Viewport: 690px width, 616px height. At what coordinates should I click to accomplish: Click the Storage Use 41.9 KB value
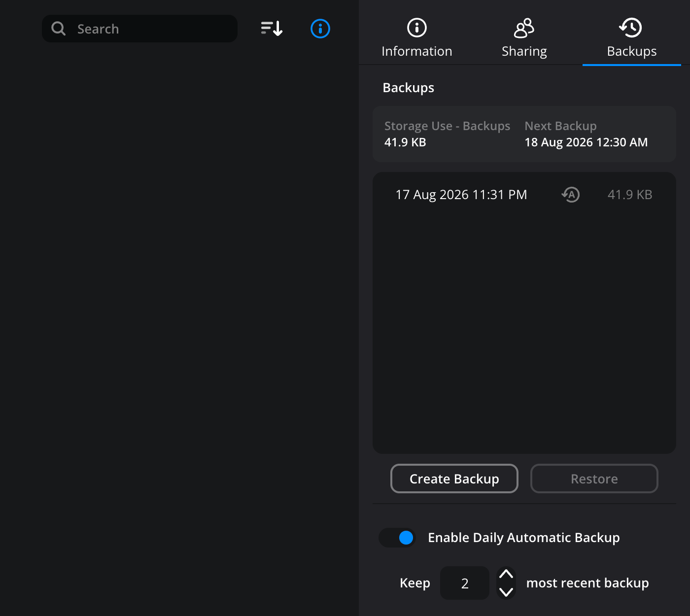pos(405,142)
